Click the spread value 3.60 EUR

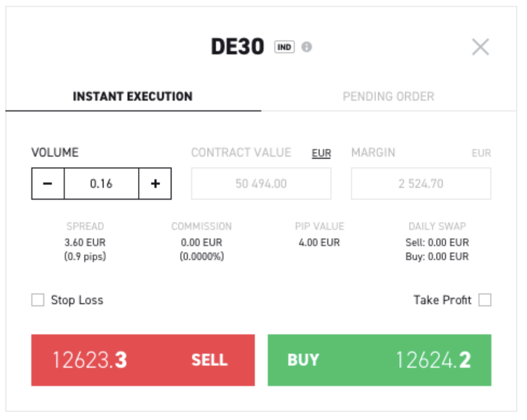click(x=85, y=243)
